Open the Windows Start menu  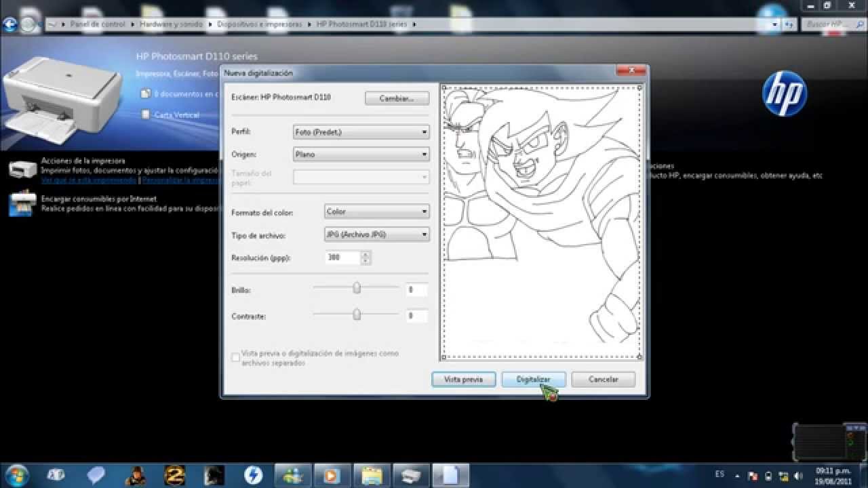pyautogui.click(x=16, y=474)
